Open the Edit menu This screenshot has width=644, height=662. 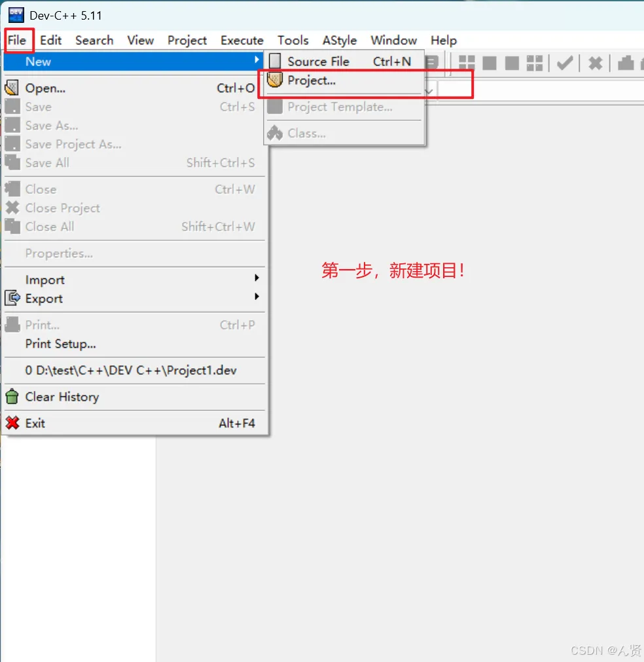point(50,40)
